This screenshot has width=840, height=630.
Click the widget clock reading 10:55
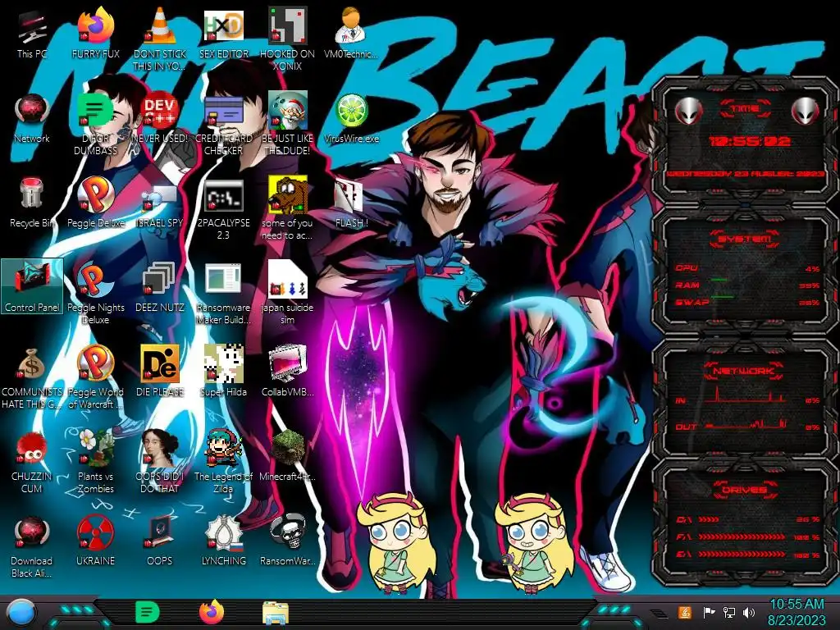coord(750,141)
